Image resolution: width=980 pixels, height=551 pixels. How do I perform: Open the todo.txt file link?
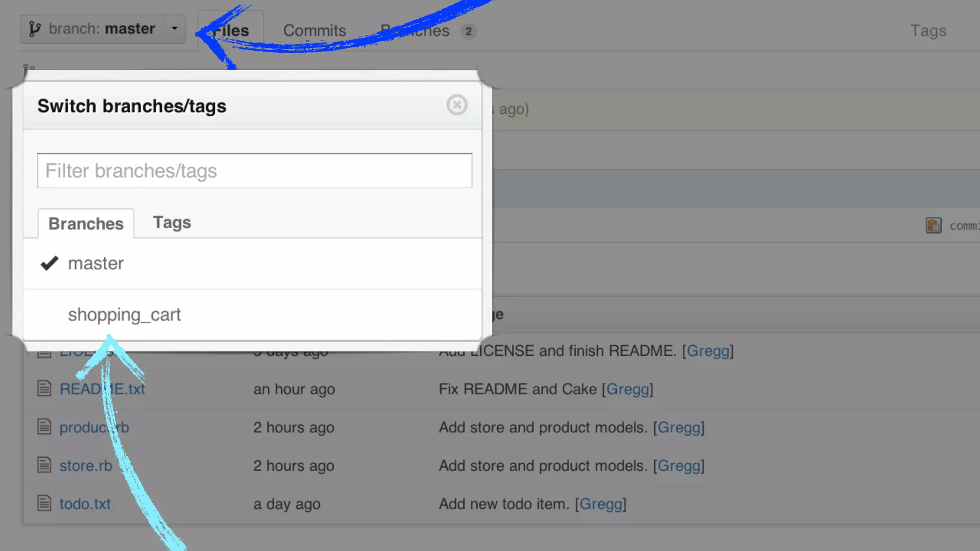click(x=85, y=504)
